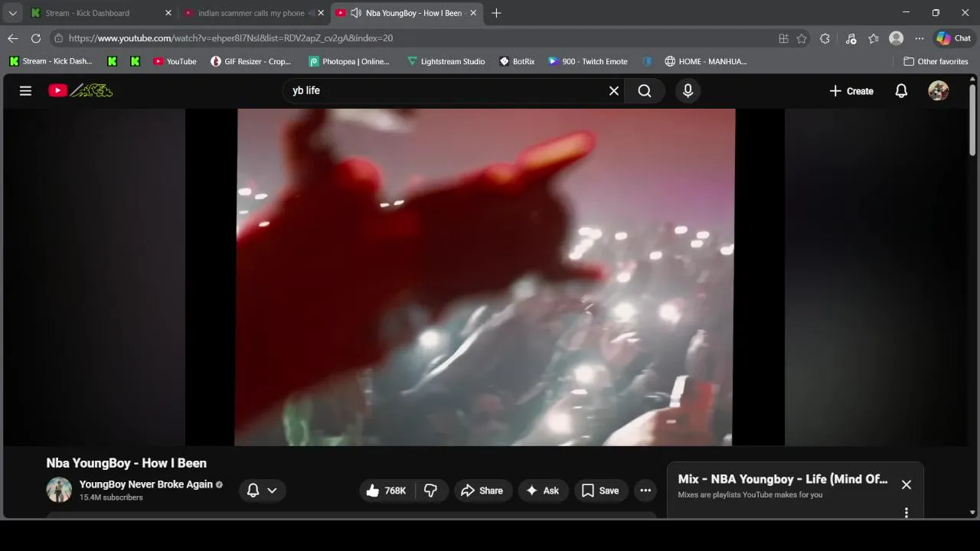Click the video title Nba YoungBoy - How I Been

[126, 463]
